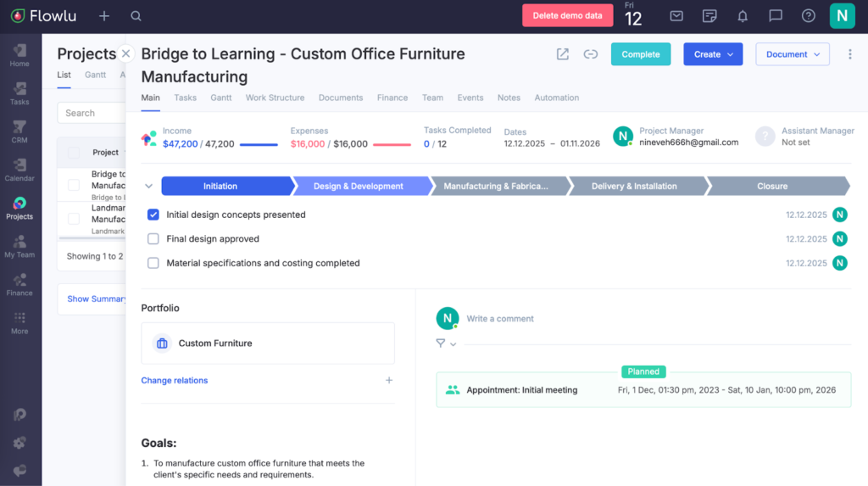Toggle select-all checkbox in Project header
The image size is (868, 486).
click(74, 153)
